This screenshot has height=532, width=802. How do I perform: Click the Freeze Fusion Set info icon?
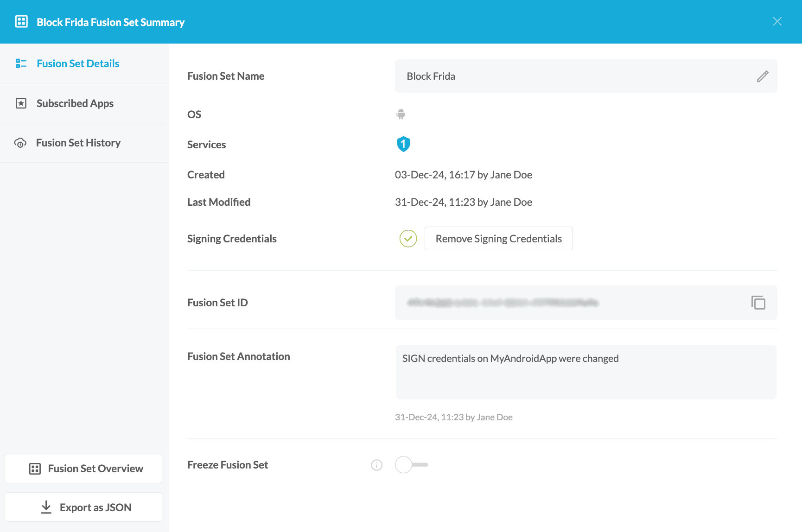(376, 465)
